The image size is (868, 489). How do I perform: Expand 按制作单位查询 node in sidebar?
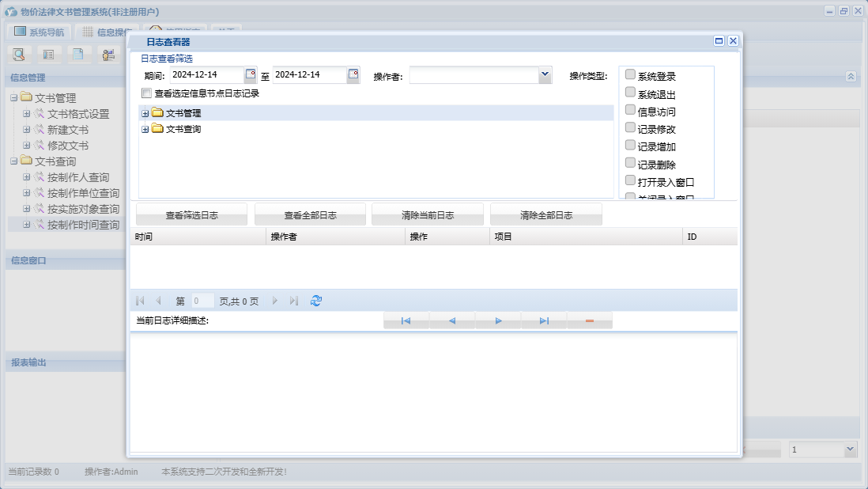coord(26,193)
